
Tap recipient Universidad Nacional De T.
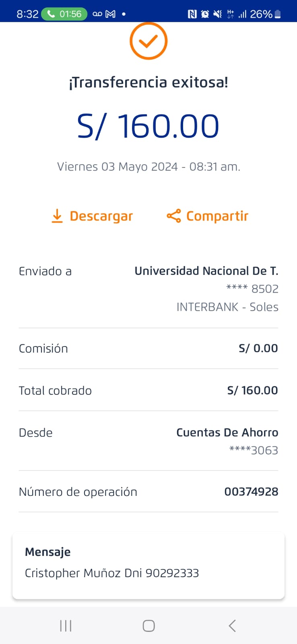[206, 271]
